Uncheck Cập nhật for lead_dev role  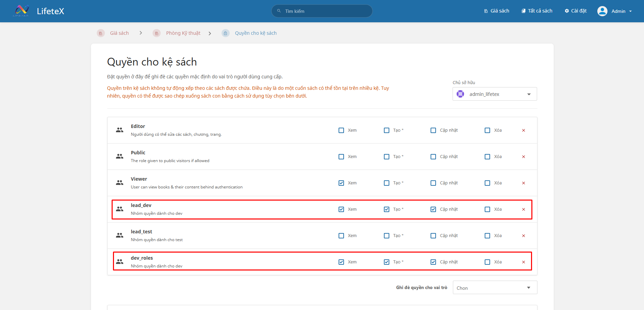click(x=433, y=209)
